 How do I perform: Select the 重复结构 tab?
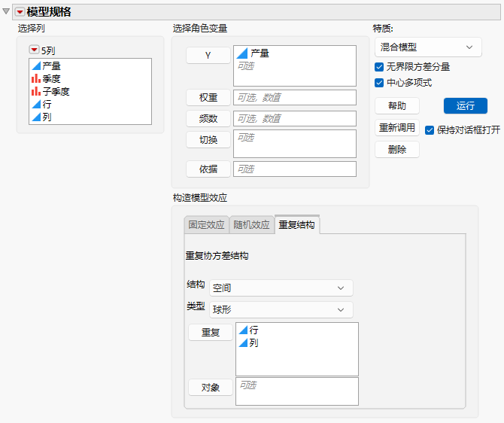[x=296, y=224]
